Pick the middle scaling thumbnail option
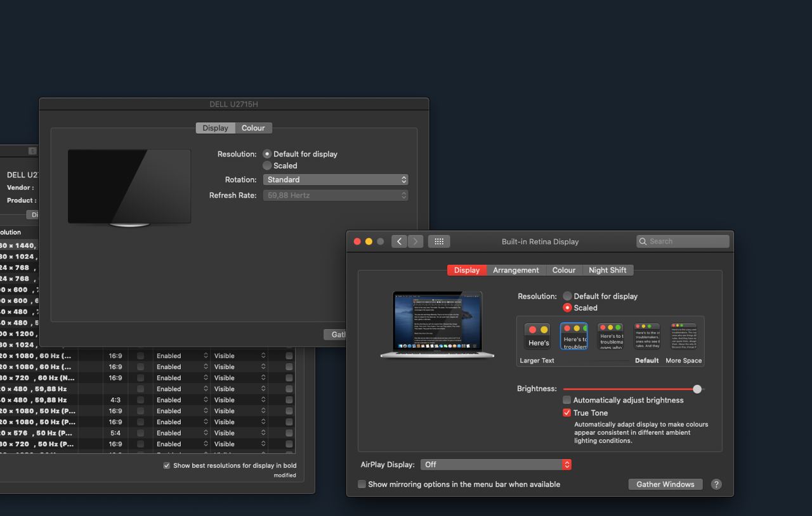 [610, 337]
